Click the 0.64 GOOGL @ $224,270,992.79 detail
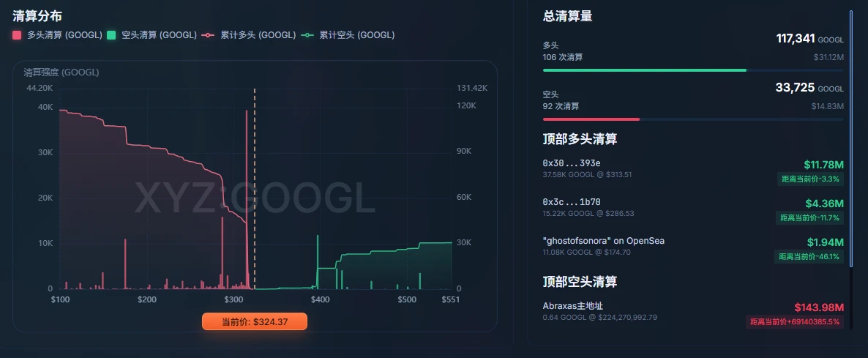 [x=600, y=318]
